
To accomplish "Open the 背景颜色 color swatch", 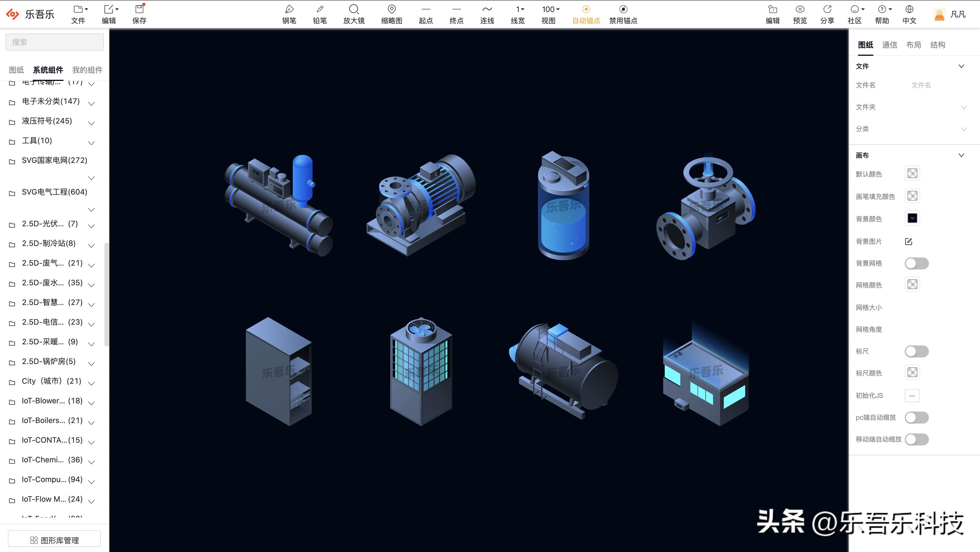I will 912,218.
